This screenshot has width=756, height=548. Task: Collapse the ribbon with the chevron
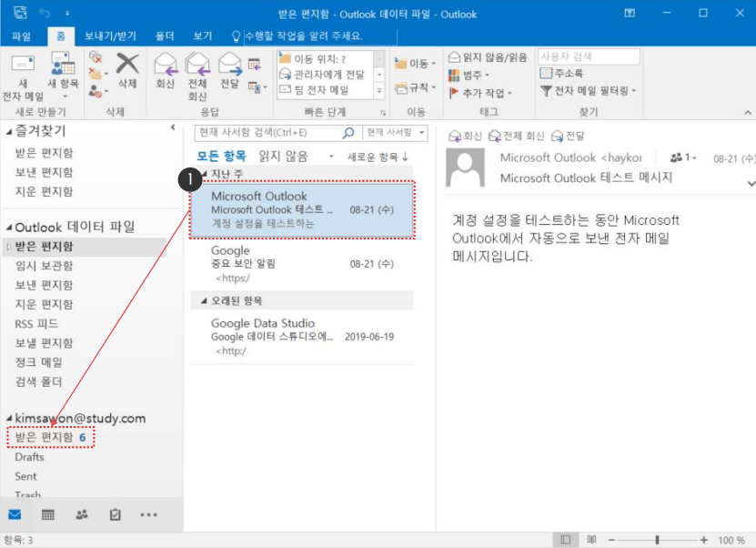coord(747,112)
